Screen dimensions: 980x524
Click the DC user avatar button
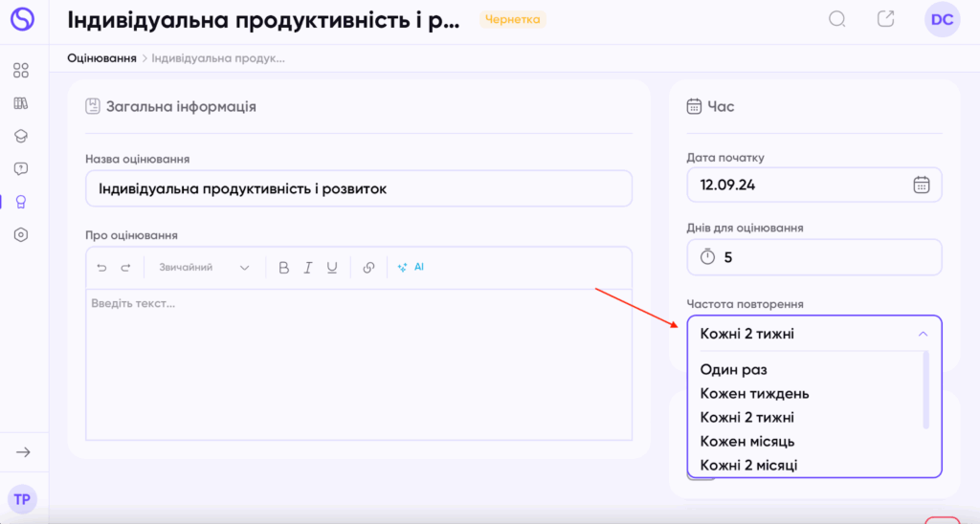pos(942,20)
